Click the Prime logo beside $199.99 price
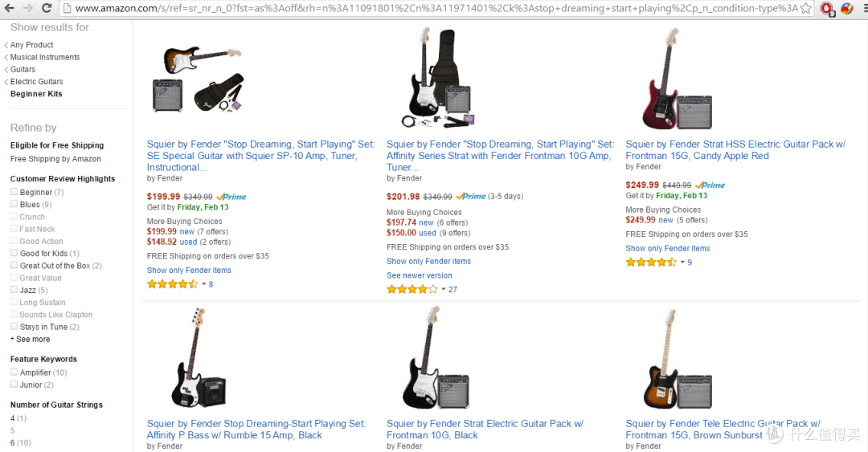 [x=231, y=197]
